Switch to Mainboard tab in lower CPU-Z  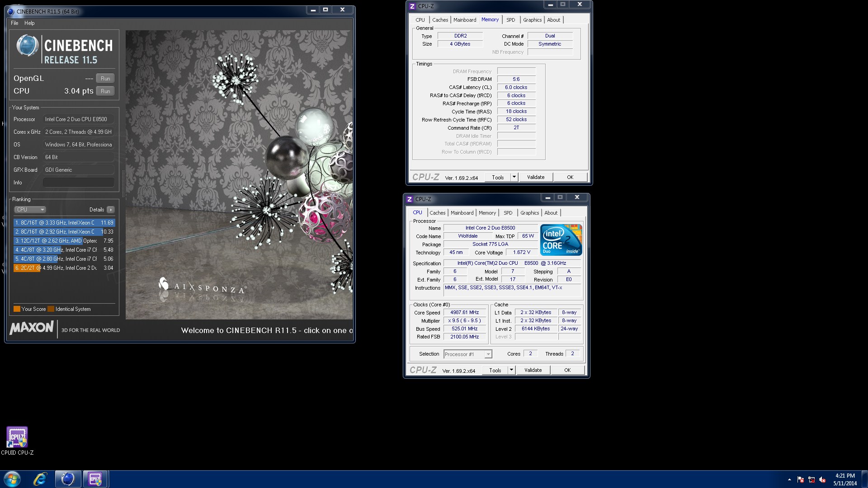462,213
